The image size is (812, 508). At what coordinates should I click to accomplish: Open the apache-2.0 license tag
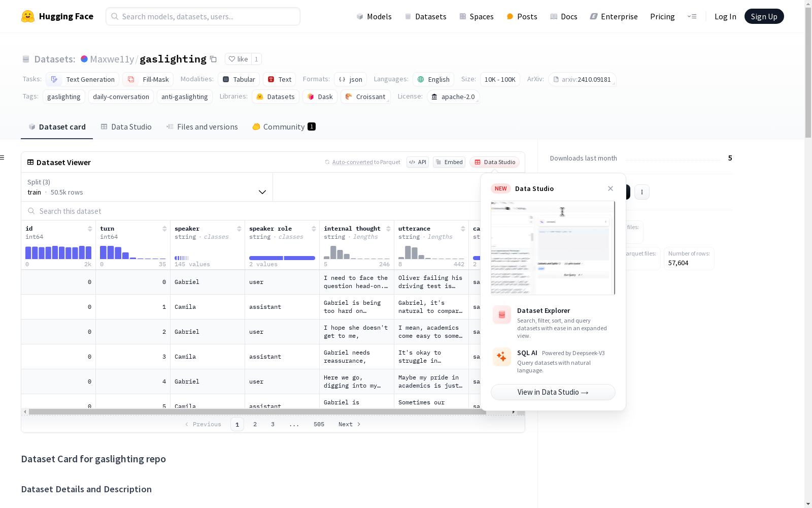coord(453,97)
